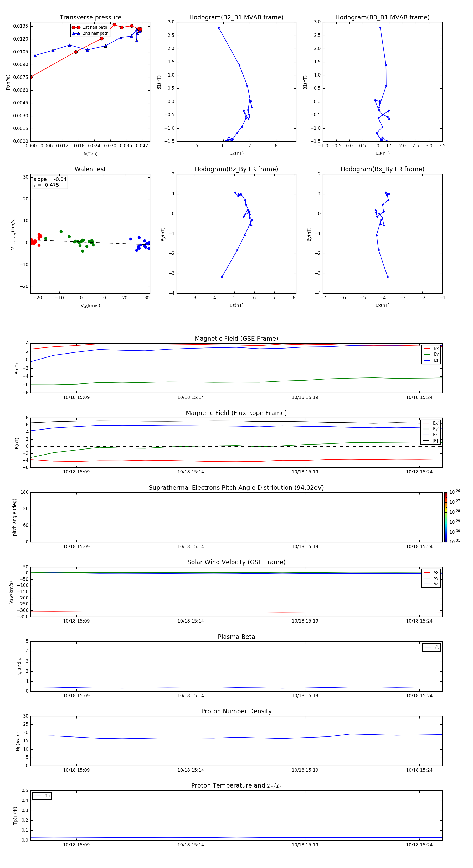Select the Vz entry in velocity legend
The height and width of the screenshot is (868, 473).
(x=431, y=584)
